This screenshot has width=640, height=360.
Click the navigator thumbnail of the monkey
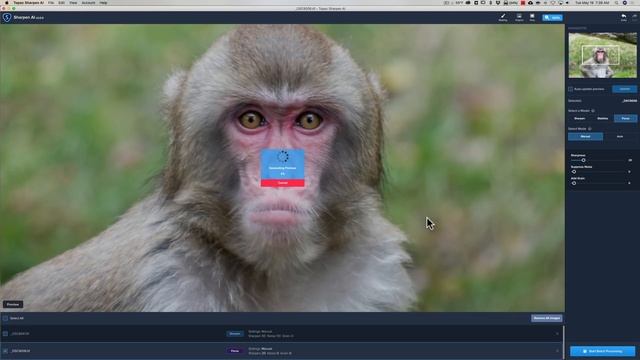pos(602,55)
